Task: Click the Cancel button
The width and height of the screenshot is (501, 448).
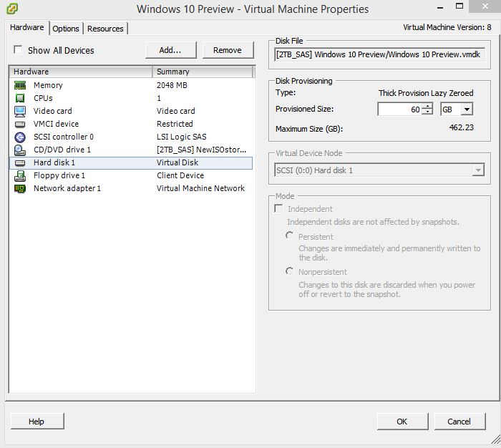Action: tap(459, 422)
